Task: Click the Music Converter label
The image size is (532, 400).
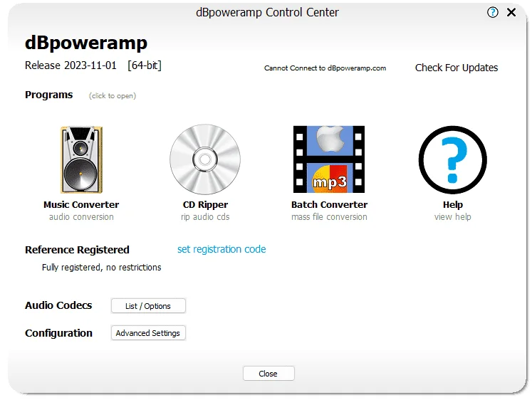Action: [x=81, y=205]
